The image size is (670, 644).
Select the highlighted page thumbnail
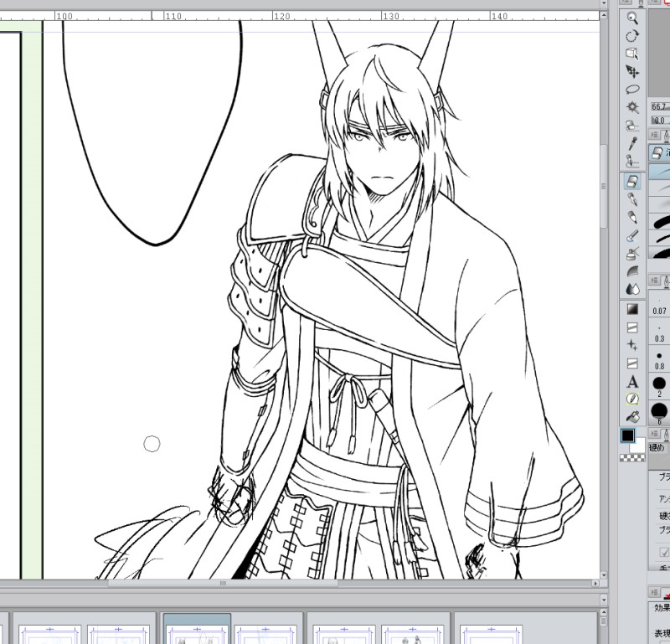click(197, 629)
